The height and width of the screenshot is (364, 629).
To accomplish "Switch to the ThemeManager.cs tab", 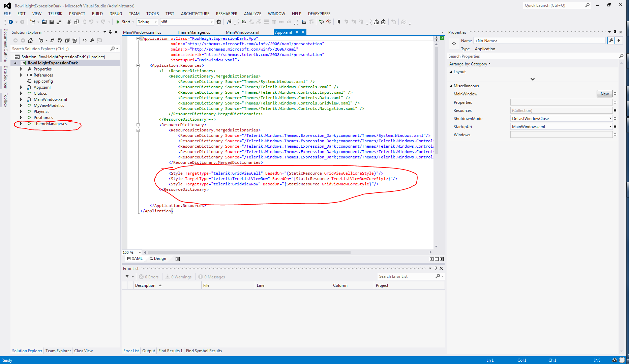I will coord(193,32).
